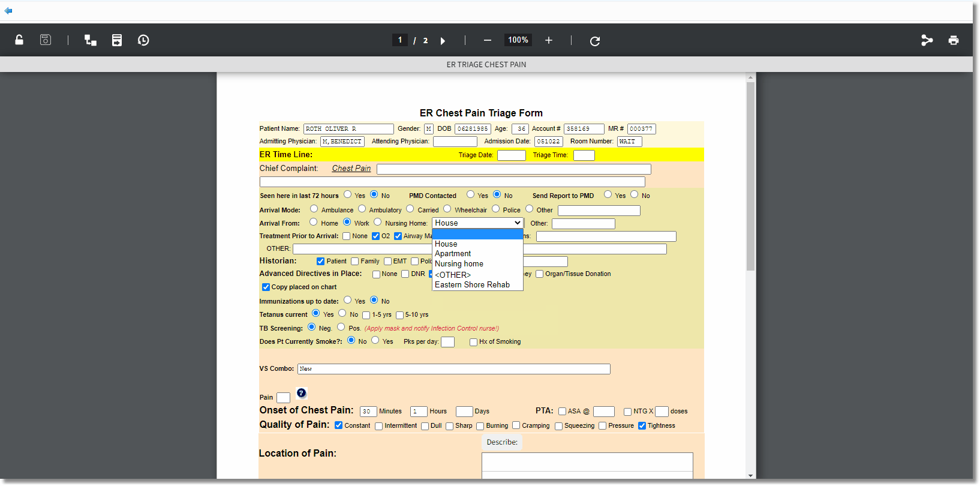
Task: Click the 100% zoom level field
Action: (518, 40)
